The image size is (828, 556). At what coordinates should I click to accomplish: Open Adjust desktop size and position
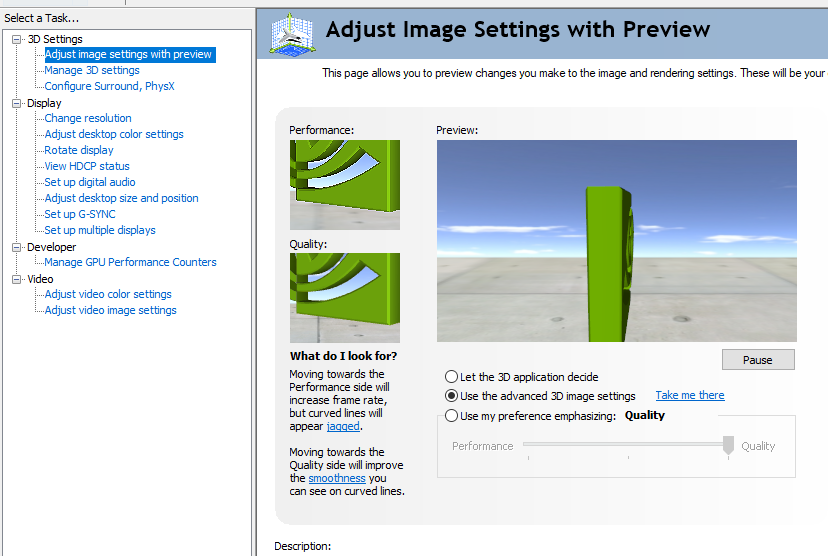[x=121, y=198]
